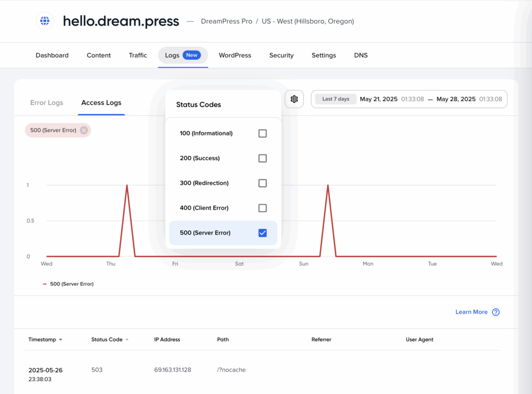Sort by Status Code column arrow
This screenshot has width=532, height=394.
coord(127,340)
